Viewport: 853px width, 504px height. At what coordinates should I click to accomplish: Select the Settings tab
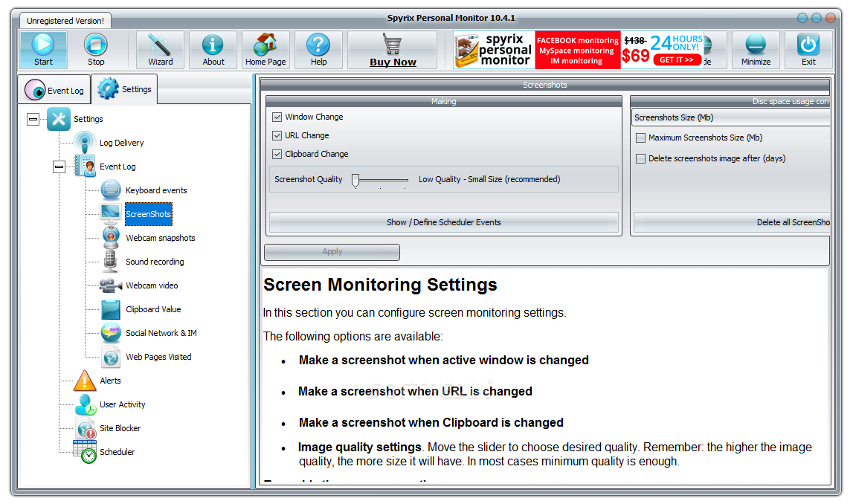coord(125,88)
